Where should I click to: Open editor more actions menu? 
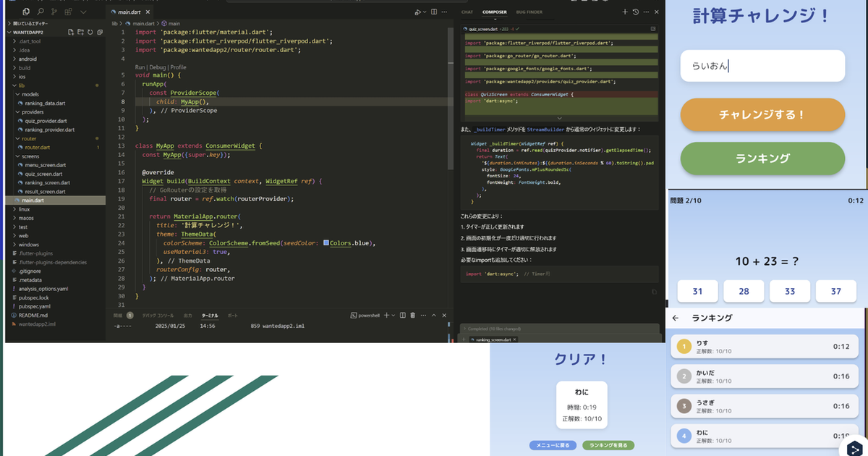445,12
